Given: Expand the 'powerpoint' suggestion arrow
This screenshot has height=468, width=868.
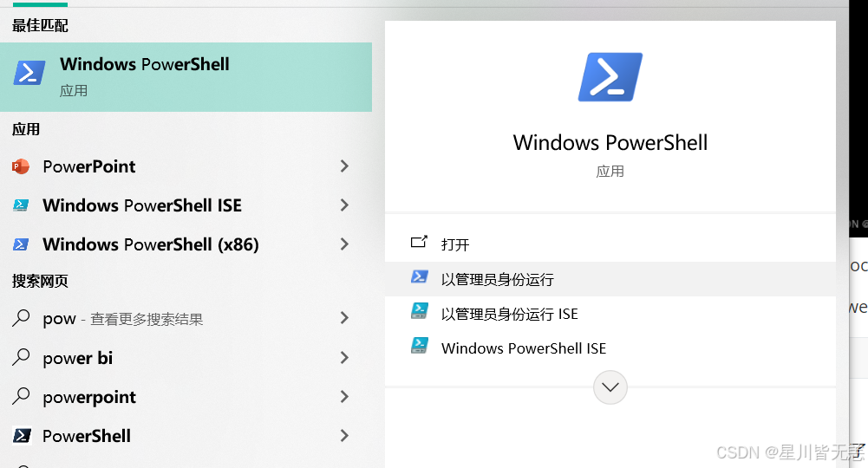Looking at the screenshot, I should tap(344, 397).
